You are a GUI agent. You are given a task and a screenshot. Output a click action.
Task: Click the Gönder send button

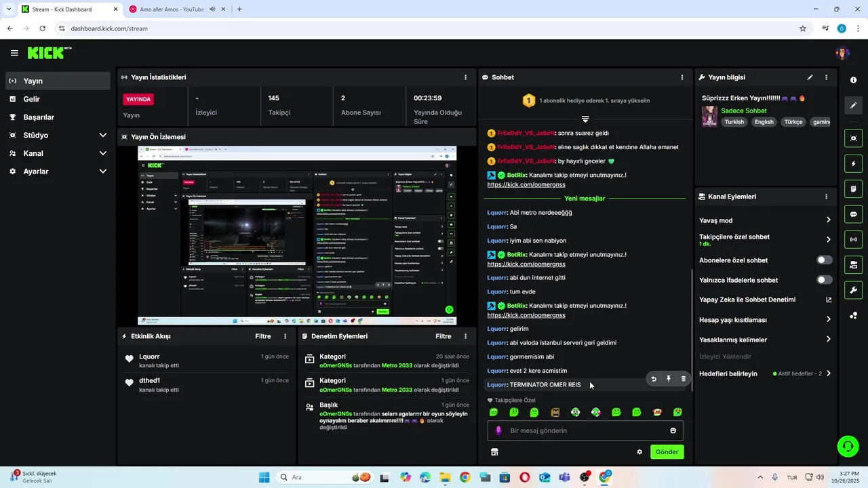(x=667, y=452)
